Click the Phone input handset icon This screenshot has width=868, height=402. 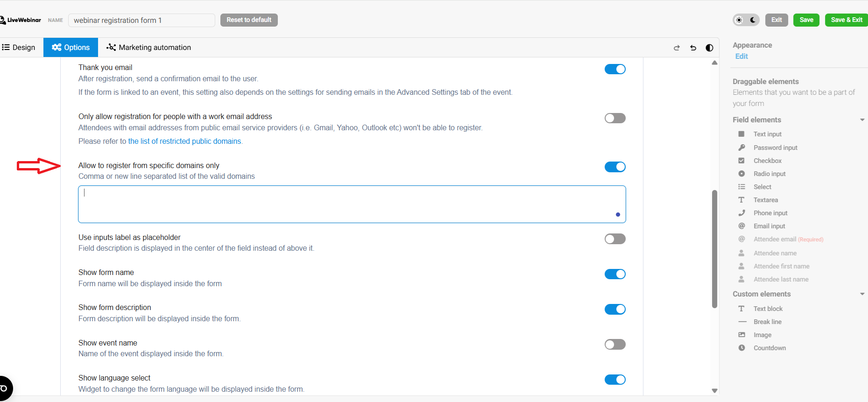[x=741, y=213]
